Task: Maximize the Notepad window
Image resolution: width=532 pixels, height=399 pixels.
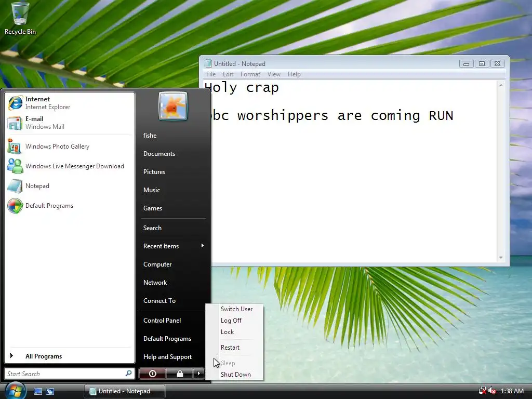Action: pyautogui.click(x=482, y=64)
